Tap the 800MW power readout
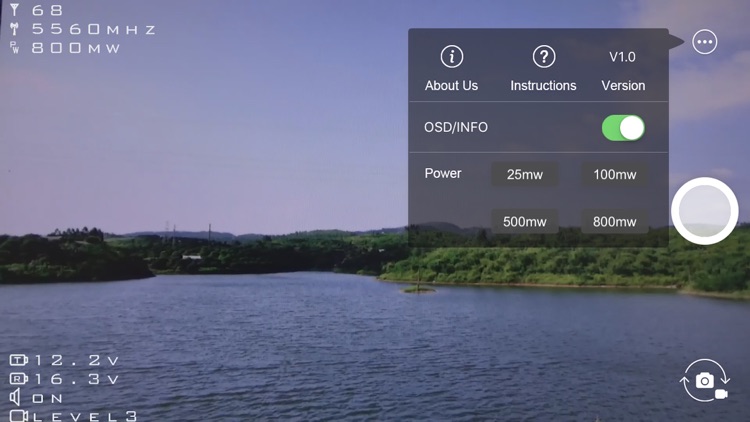 76,48
